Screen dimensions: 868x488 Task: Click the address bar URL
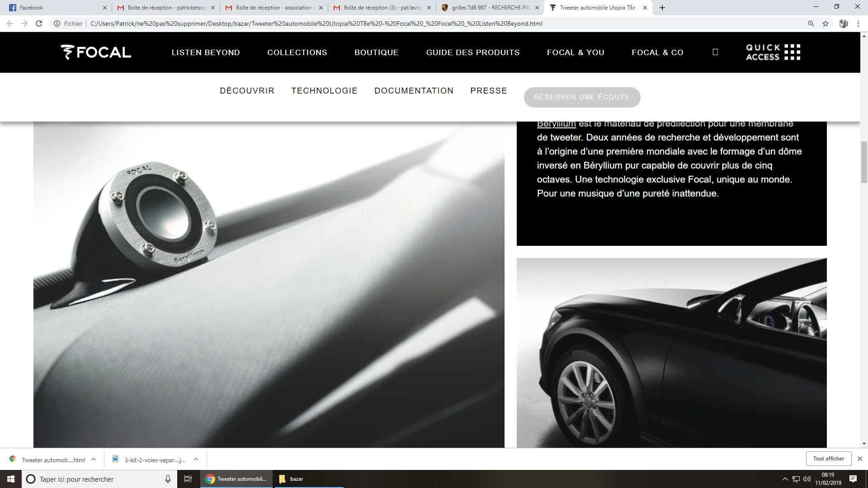(316, 23)
